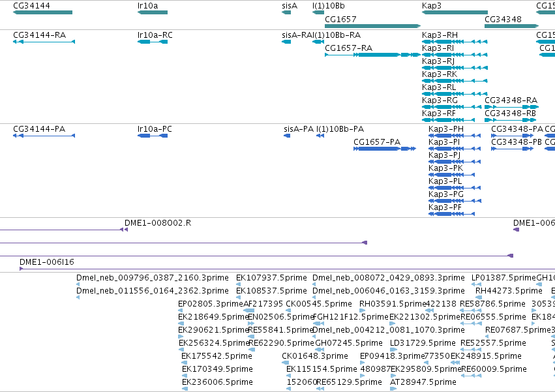The width and height of the screenshot is (555, 392).
Task: Select the Kap3 gene label
Action: pos(432,6)
